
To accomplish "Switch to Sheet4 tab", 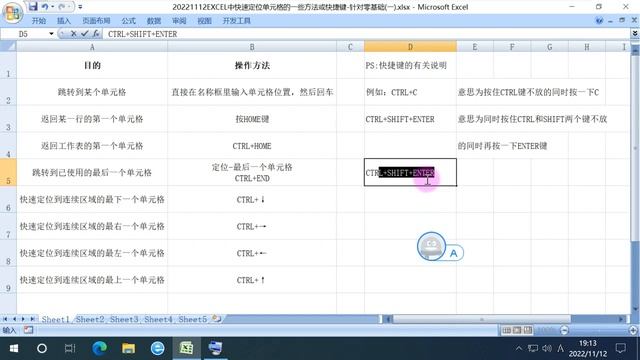I will tap(158, 319).
